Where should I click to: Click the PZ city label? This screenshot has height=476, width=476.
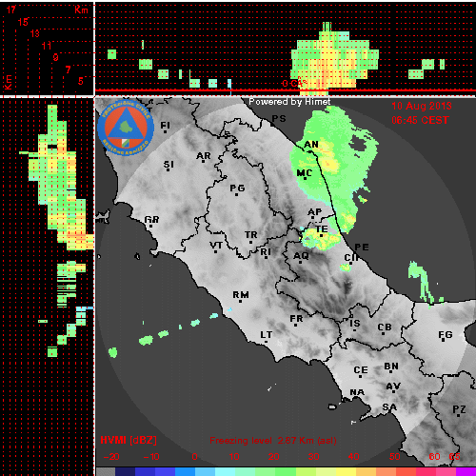(459, 409)
